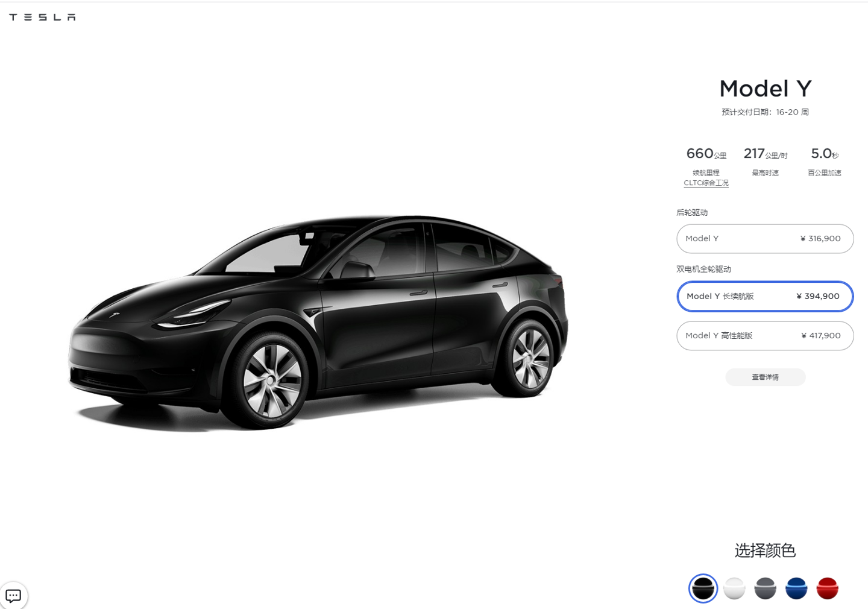Choose Model Y 高性能版 ¥417,900 option
This screenshot has height=609, width=868.
(765, 336)
